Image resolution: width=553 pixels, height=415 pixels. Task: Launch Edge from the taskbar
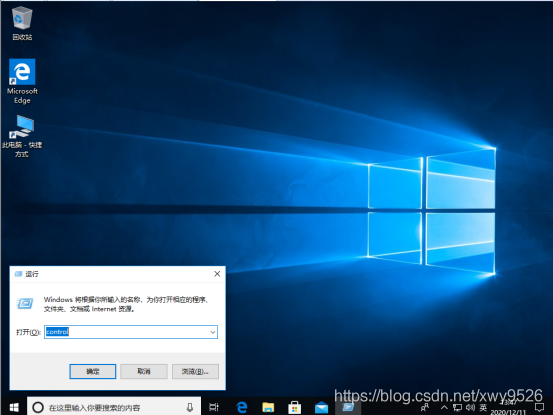click(242, 407)
